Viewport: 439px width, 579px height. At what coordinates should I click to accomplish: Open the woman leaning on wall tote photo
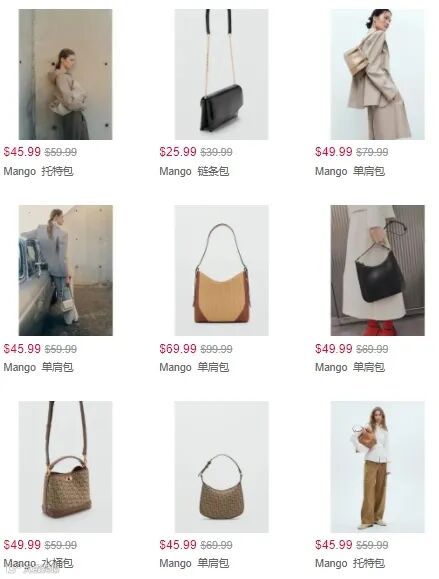tap(65, 74)
